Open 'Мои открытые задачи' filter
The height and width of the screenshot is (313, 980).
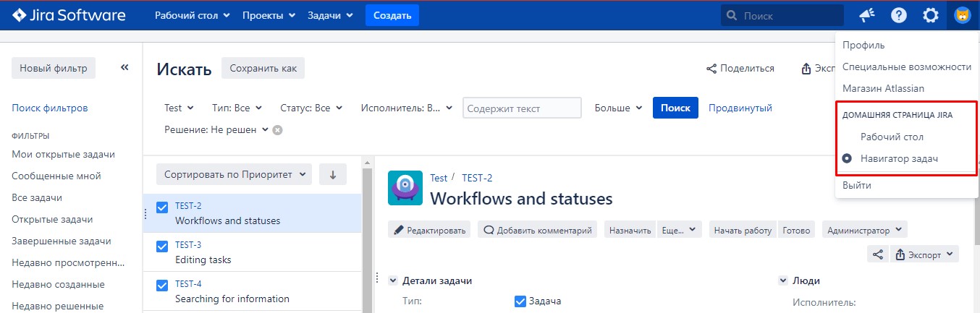pos(64,154)
